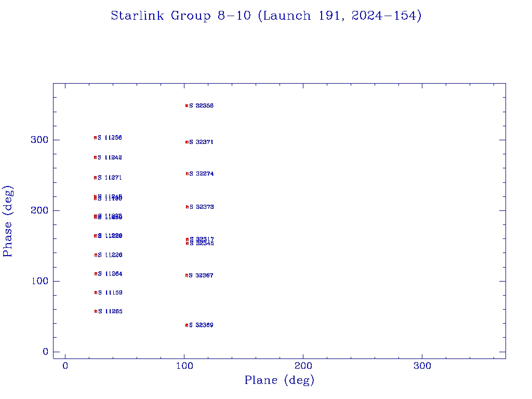
Task: Select the label S 11264
Action: click(110, 273)
